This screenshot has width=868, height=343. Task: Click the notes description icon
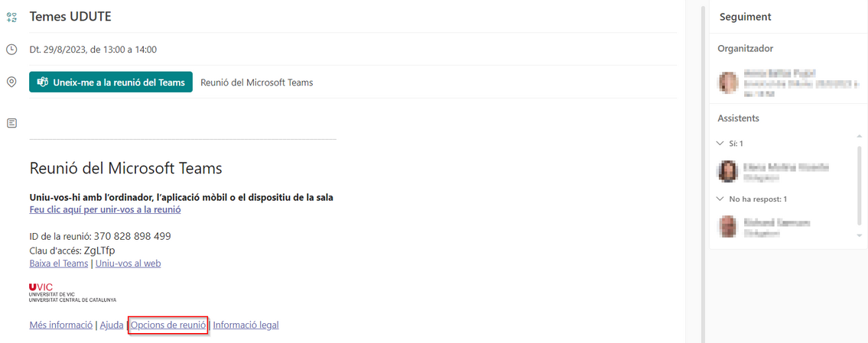(11, 123)
